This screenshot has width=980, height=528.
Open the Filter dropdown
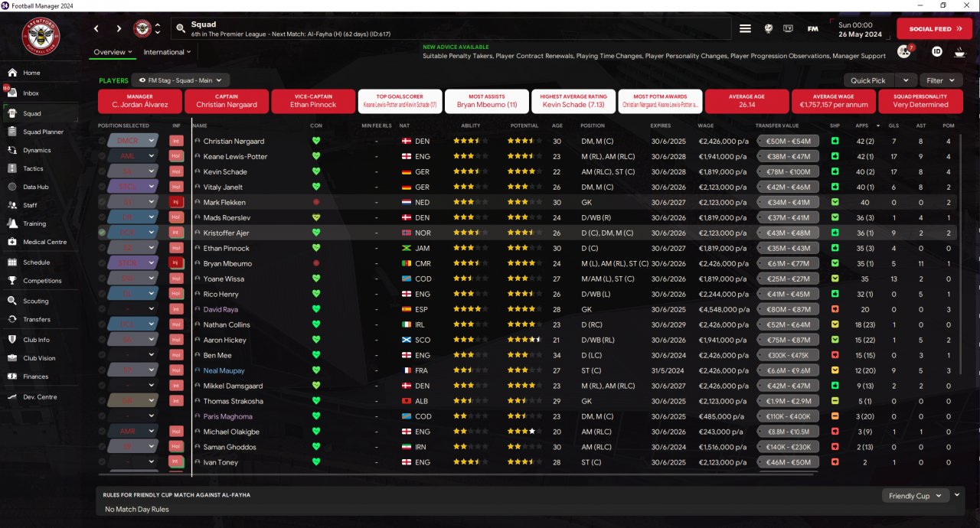tap(941, 80)
